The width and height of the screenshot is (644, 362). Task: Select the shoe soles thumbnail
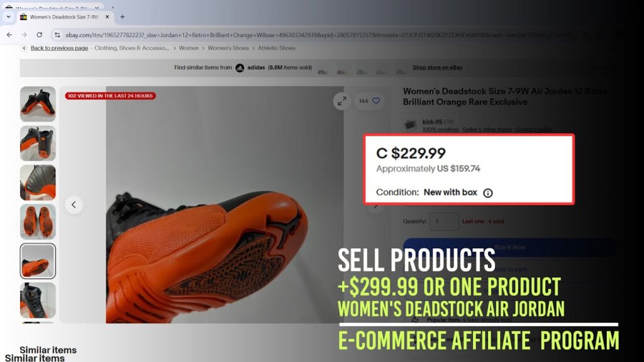[x=38, y=222]
